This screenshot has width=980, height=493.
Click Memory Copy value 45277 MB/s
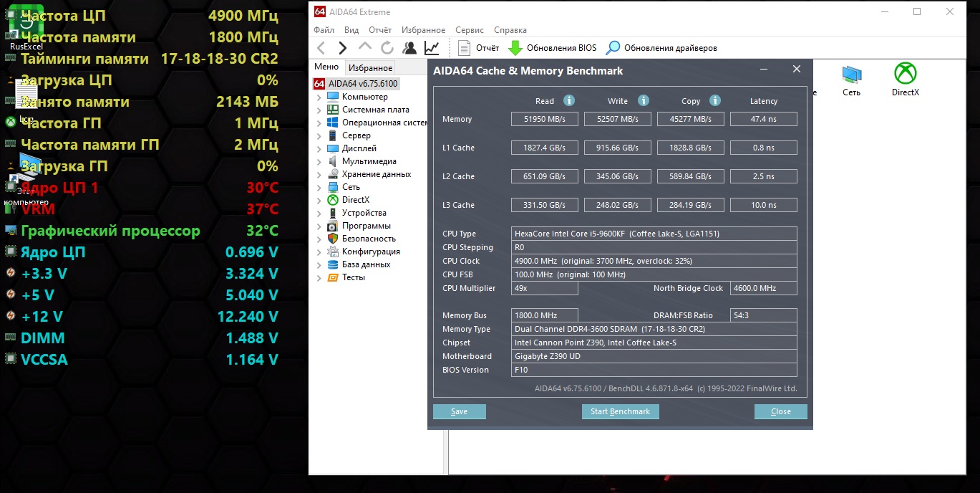[x=691, y=119]
